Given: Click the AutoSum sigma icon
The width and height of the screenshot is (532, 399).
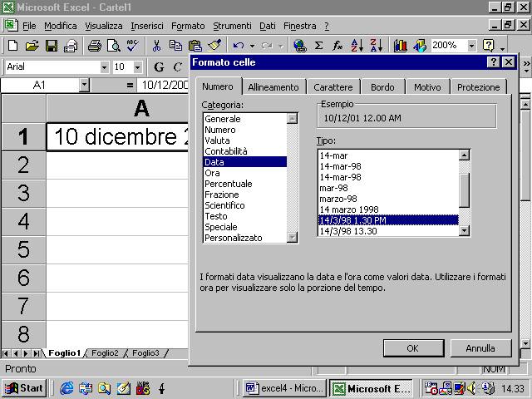Looking at the screenshot, I should tap(318, 46).
